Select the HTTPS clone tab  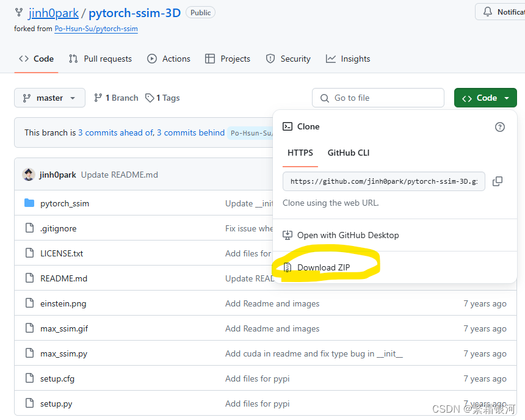tap(300, 153)
